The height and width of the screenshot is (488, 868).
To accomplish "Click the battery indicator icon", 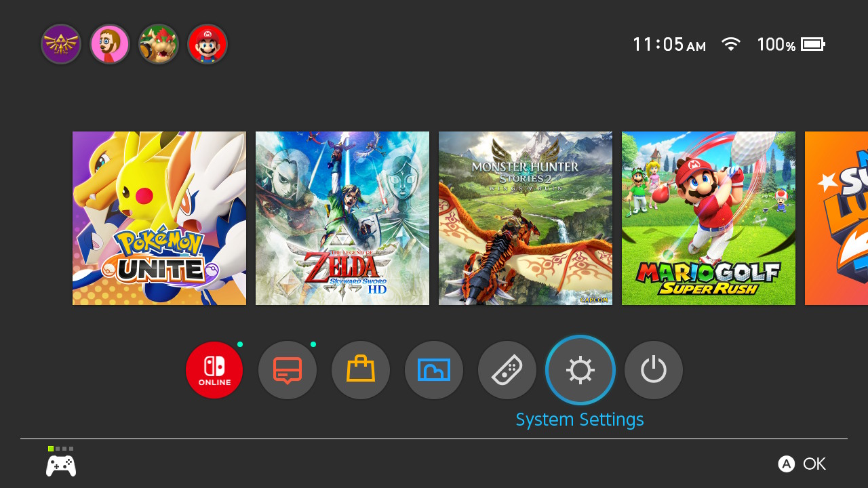I will pos(813,45).
